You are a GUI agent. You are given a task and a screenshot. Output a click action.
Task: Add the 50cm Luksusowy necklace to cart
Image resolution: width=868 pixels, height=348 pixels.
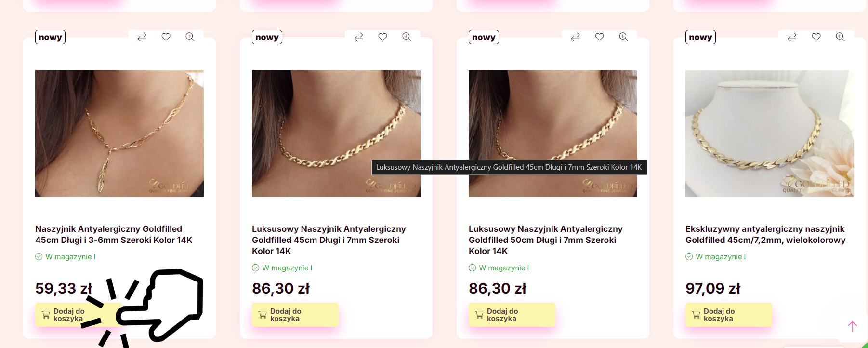(512, 315)
